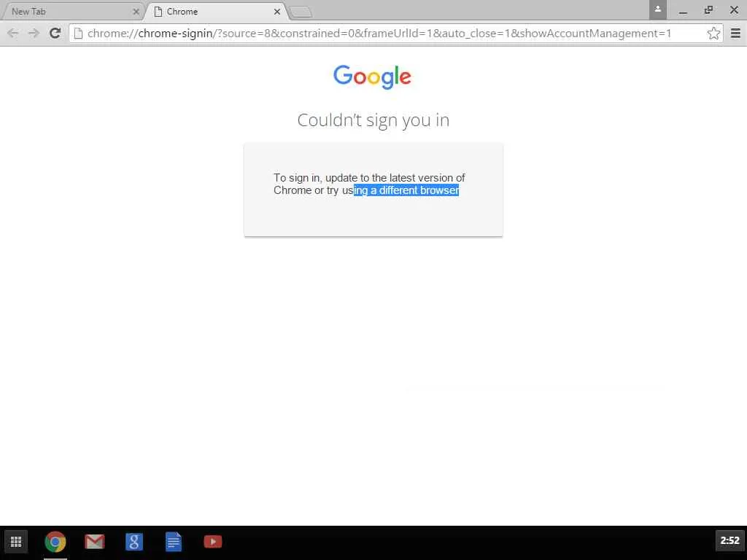Open the user profile avatar button
The image size is (747, 560).
657,9
